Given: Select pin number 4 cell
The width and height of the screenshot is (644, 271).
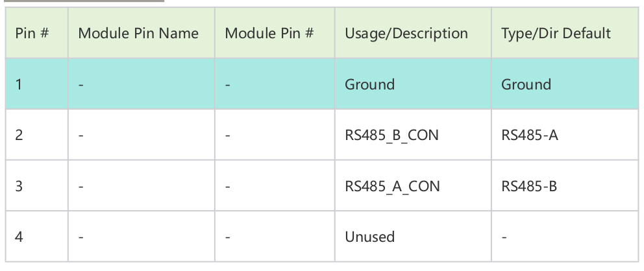Looking at the screenshot, I should coord(19,237).
